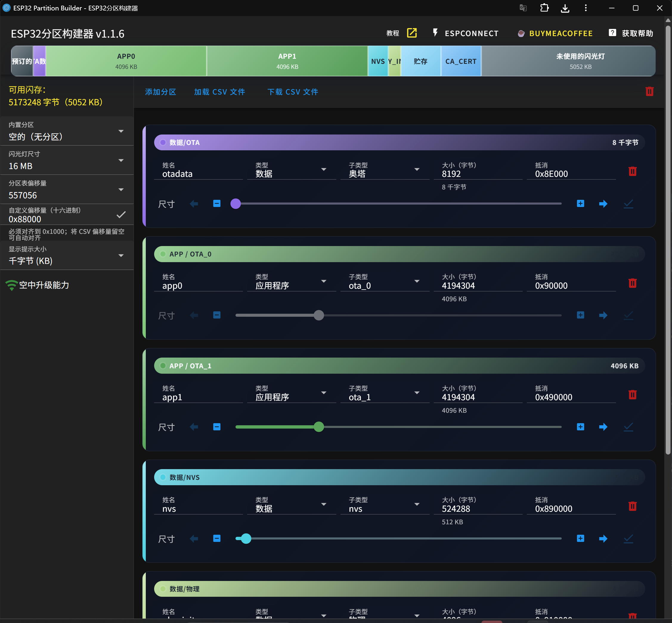Viewport: 672px width, 623px height.
Task: Confirm custom offset 0x88000 checkmark
Action: coord(121,215)
